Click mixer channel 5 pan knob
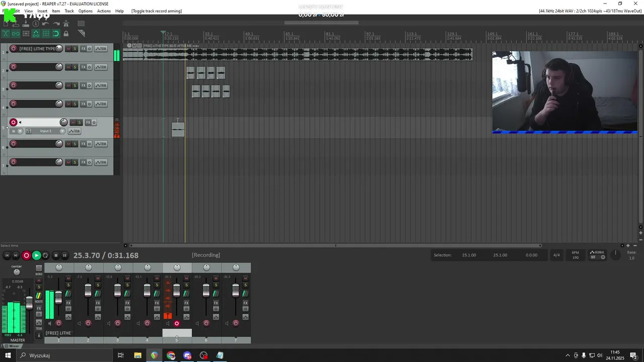 [x=177, y=267]
